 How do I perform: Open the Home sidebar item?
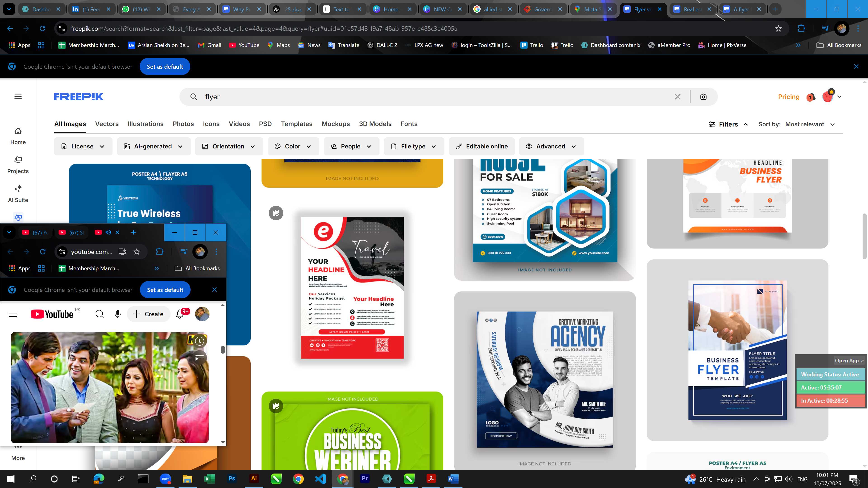(18, 136)
